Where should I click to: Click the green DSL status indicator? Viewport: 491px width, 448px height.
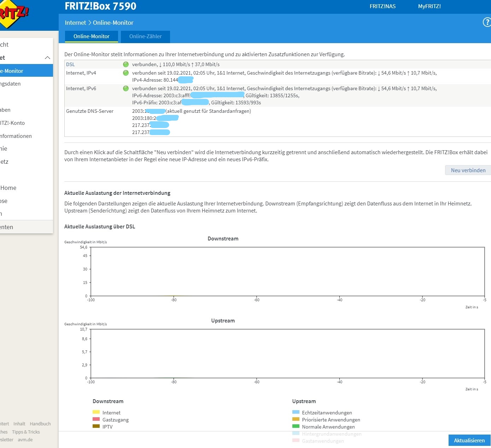tap(126, 64)
